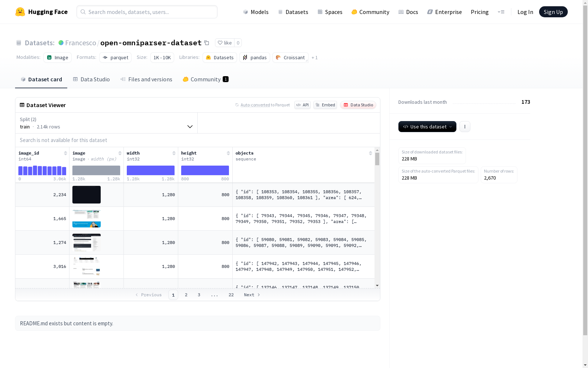Click the image_id cell 1,665
Image resolution: width=588 pixels, height=368 pixels.
[42, 219]
